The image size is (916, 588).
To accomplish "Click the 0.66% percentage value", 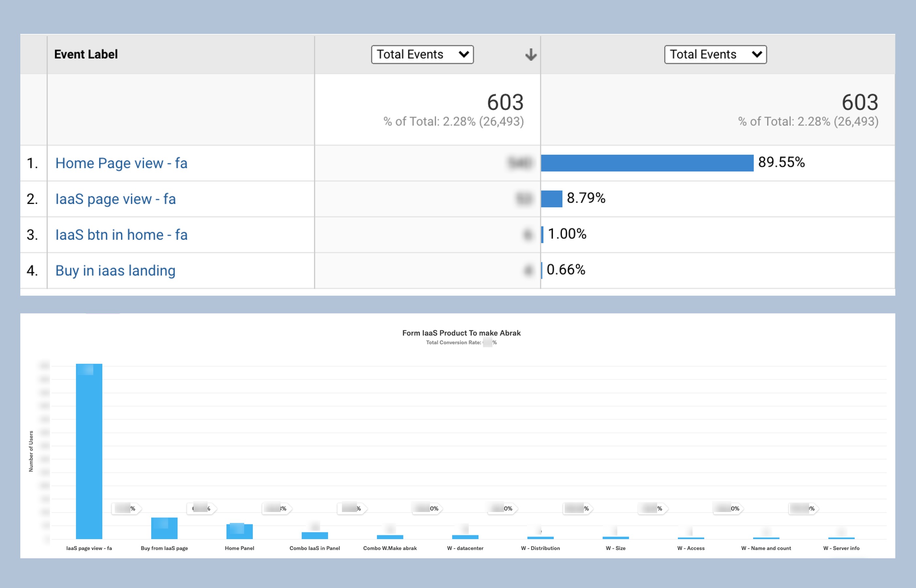I will (566, 270).
